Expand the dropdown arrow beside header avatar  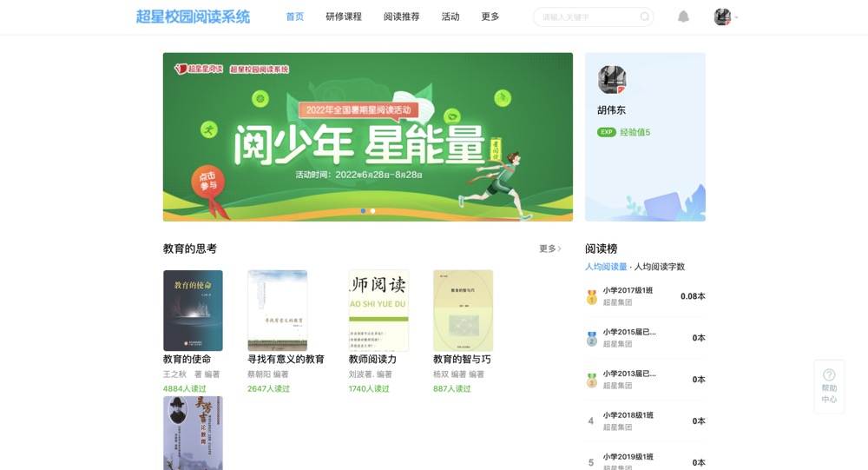736,17
